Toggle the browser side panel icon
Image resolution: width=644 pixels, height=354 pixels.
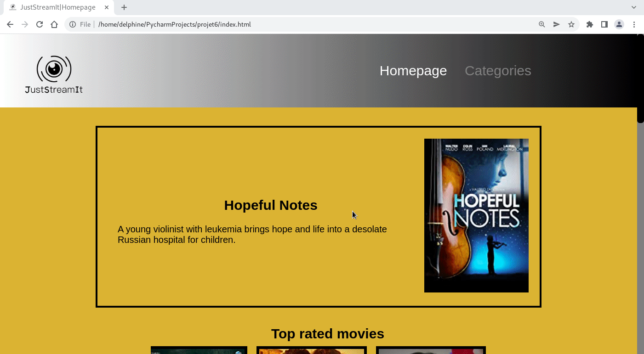[604, 24]
